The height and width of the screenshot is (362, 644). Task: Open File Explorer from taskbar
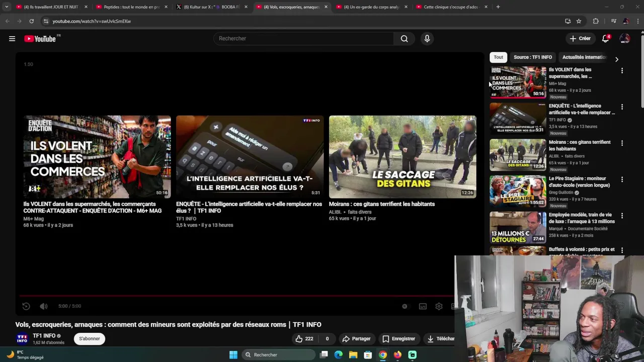coord(353,355)
